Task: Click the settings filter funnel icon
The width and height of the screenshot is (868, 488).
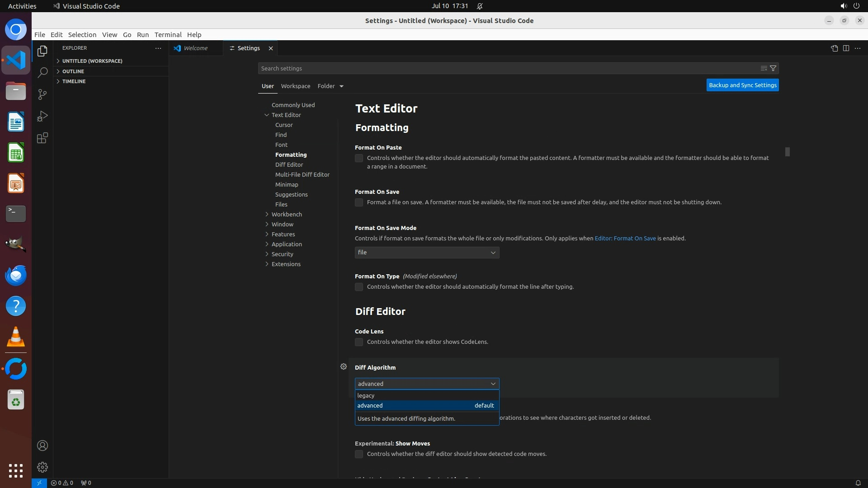Action: tap(773, 68)
